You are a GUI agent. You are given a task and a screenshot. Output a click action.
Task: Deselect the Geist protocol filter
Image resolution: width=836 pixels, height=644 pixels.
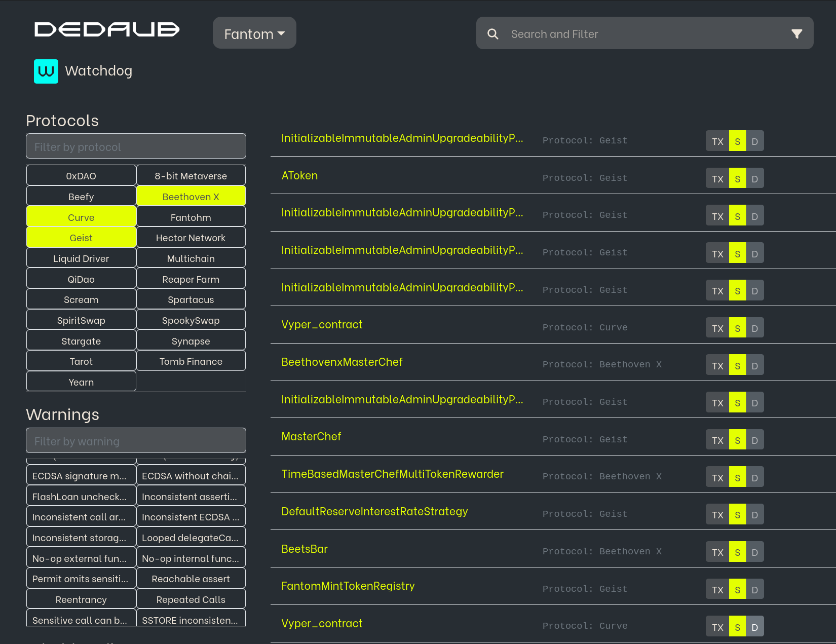click(81, 238)
